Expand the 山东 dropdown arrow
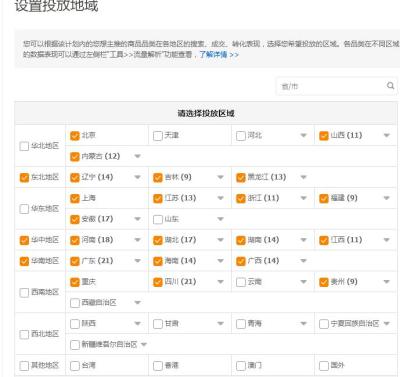400x377 pixels. pos(220,219)
